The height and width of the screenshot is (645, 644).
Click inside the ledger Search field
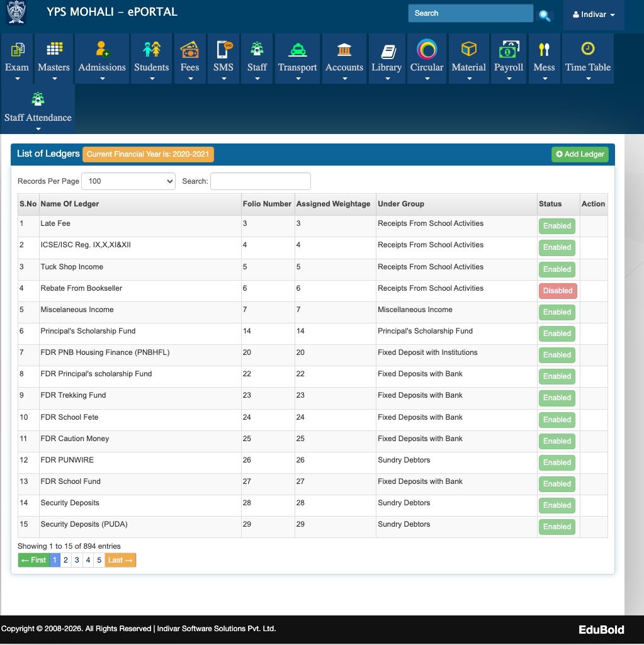[260, 181]
